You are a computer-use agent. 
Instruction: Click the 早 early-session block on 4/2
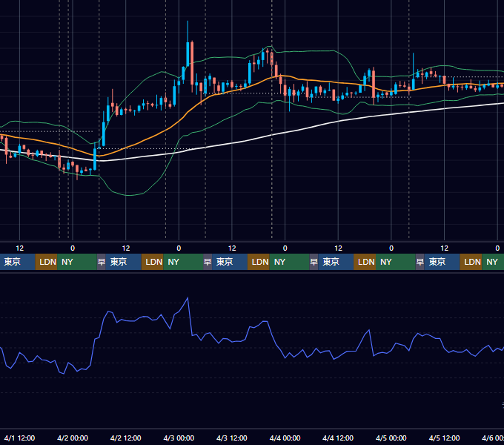coord(102,262)
